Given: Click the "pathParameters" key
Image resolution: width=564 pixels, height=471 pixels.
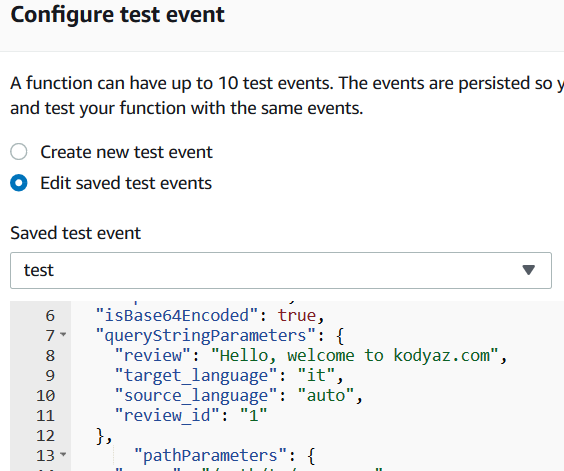Looking at the screenshot, I should pyautogui.click(x=210, y=456).
